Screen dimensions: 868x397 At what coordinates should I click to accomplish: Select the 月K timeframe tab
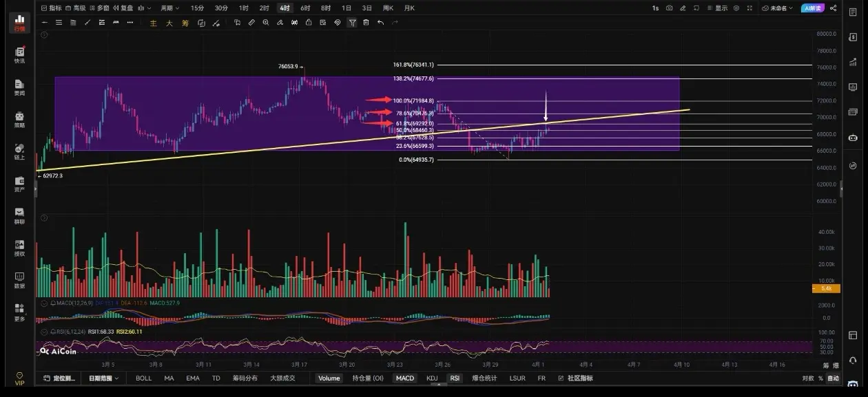409,8
